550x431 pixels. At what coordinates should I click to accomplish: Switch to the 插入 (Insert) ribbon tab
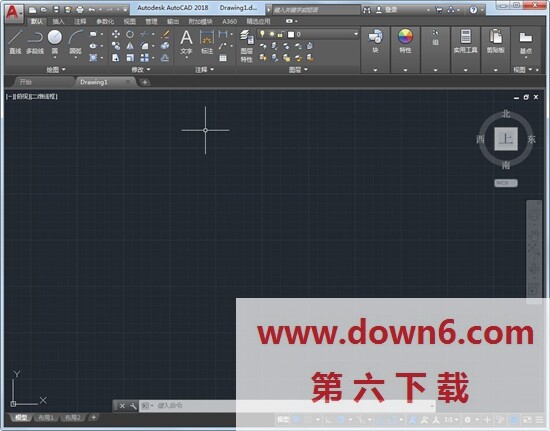pyautogui.click(x=58, y=21)
